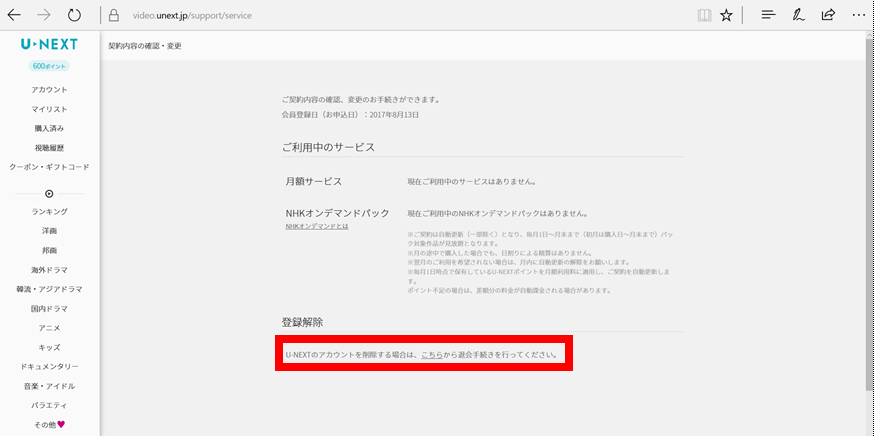This screenshot has height=436, width=874.
Task: Click 現在ご利用中のサービスはありません text
Action: point(472,182)
